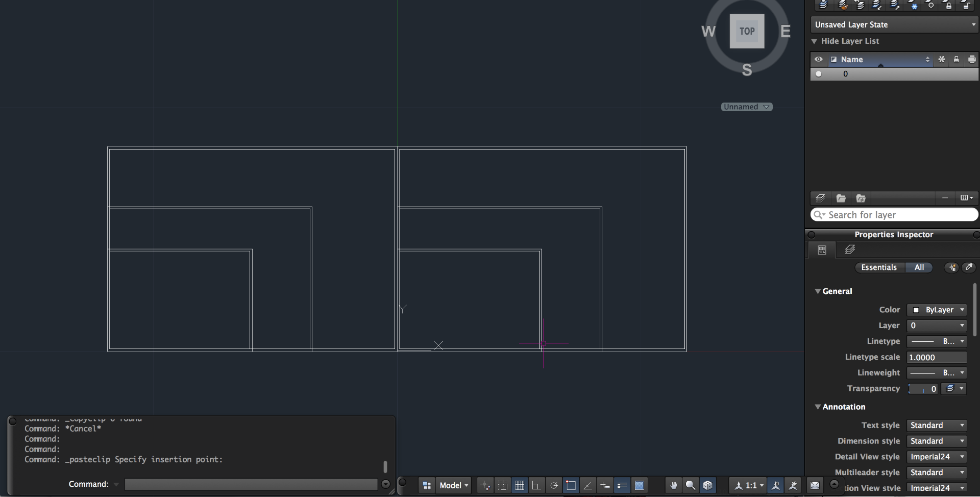Click the Lock column header
Viewport: 980px width, 497px height.
coord(956,59)
